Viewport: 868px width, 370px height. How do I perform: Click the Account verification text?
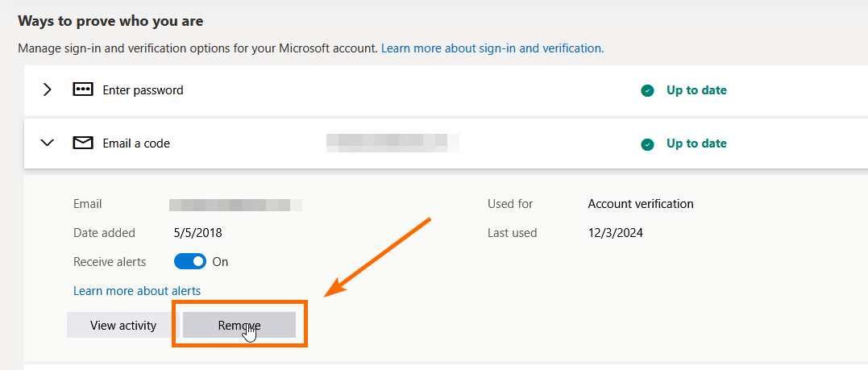(641, 204)
